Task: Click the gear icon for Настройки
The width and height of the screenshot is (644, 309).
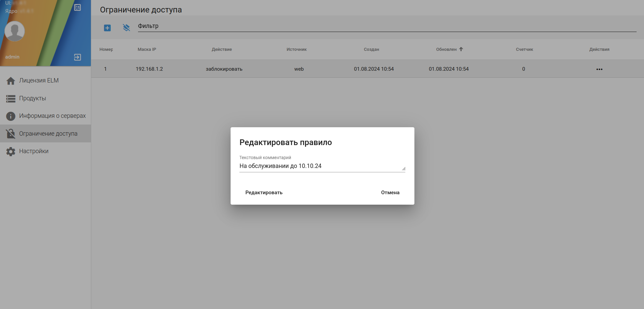Action: (x=11, y=151)
